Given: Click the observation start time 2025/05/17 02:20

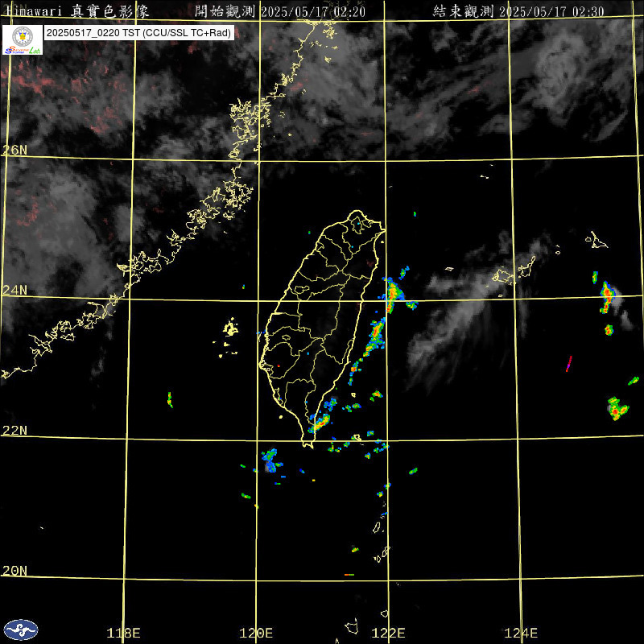Looking at the screenshot, I should 313,11.
